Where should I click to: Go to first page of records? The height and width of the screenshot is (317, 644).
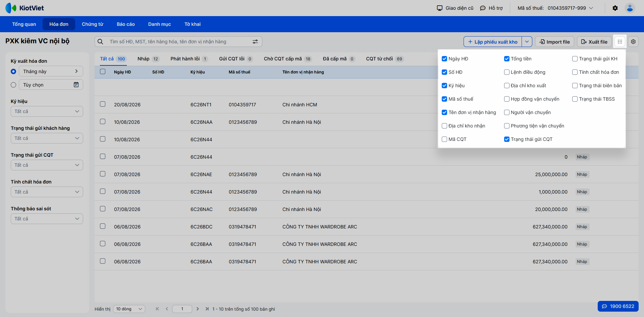coord(157,309)
